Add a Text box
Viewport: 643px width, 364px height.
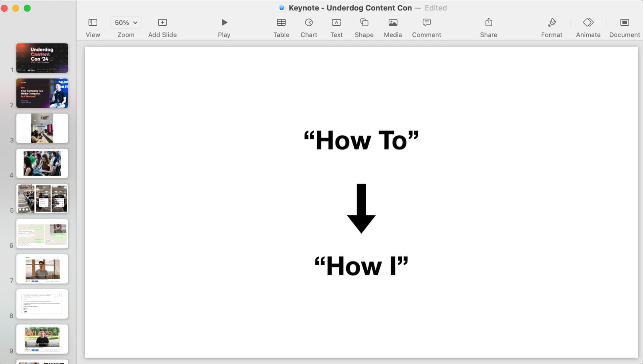[x=336, y=22]
